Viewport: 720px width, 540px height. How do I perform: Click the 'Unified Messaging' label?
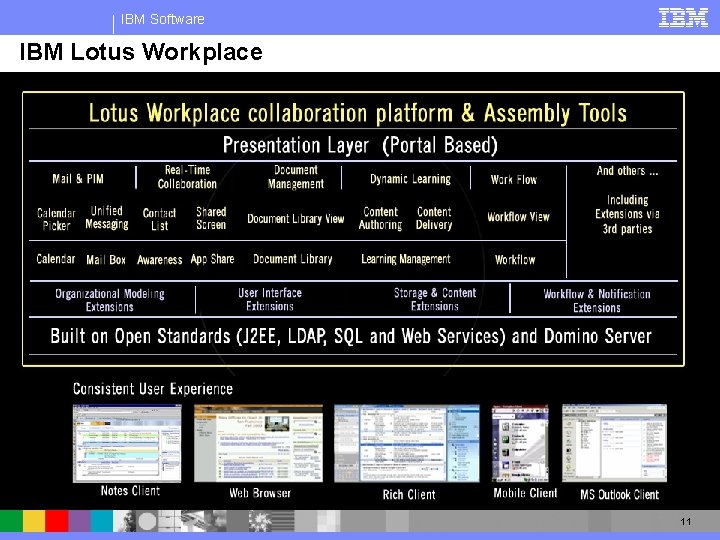tap(107, 217)
